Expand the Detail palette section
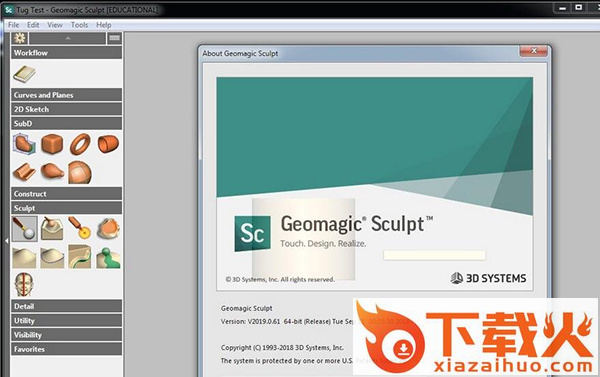Image resolution: width=600 pixels, height=377 pixels. [x=67, y=306]
